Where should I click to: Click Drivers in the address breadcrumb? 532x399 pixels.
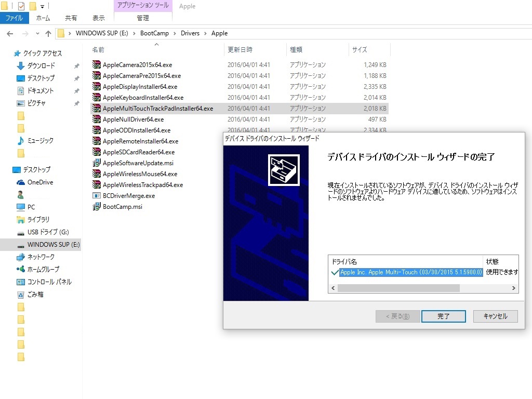[190, 33]
